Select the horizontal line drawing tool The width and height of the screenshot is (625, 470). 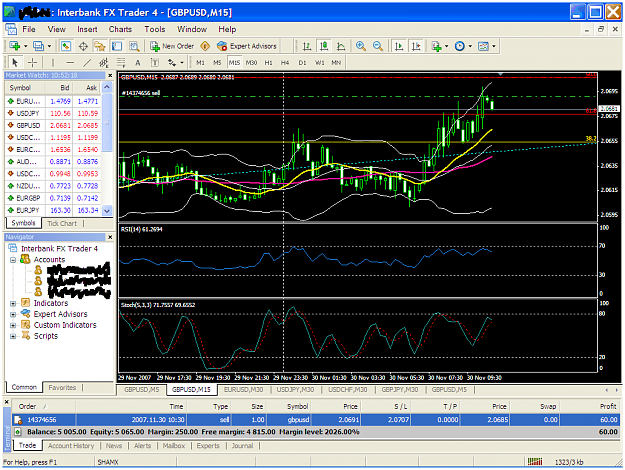[70, 63]
